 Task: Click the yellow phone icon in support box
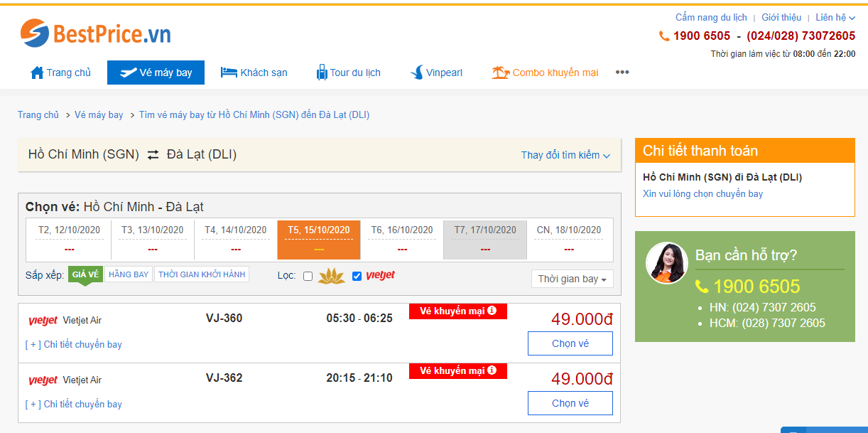coord(702,287)
